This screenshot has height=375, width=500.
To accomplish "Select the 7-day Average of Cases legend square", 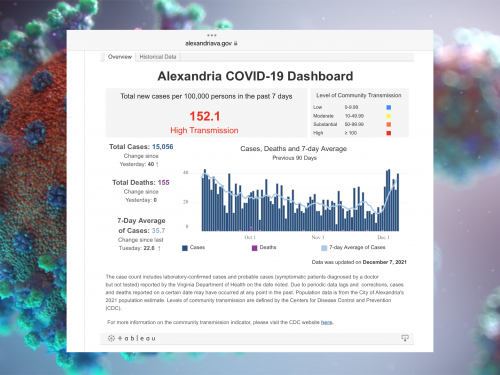I will click(x=324, y=248).
